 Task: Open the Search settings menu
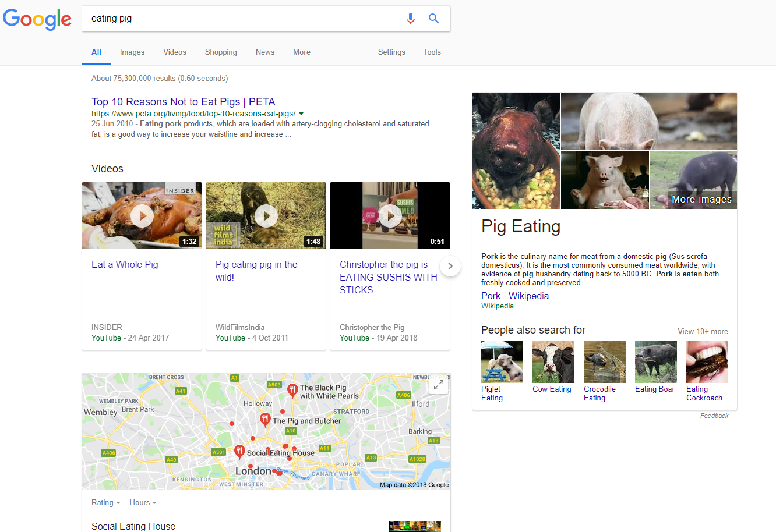[391, 52]
